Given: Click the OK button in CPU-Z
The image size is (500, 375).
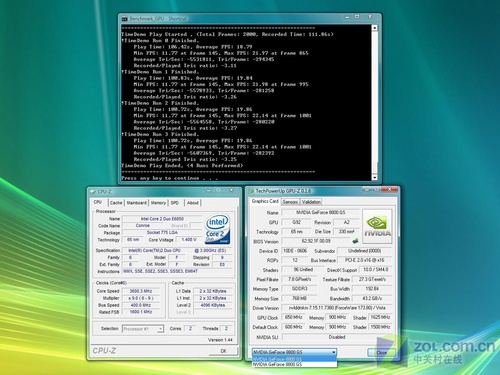Looking at the screenshot, I should [x=223, y=351].
